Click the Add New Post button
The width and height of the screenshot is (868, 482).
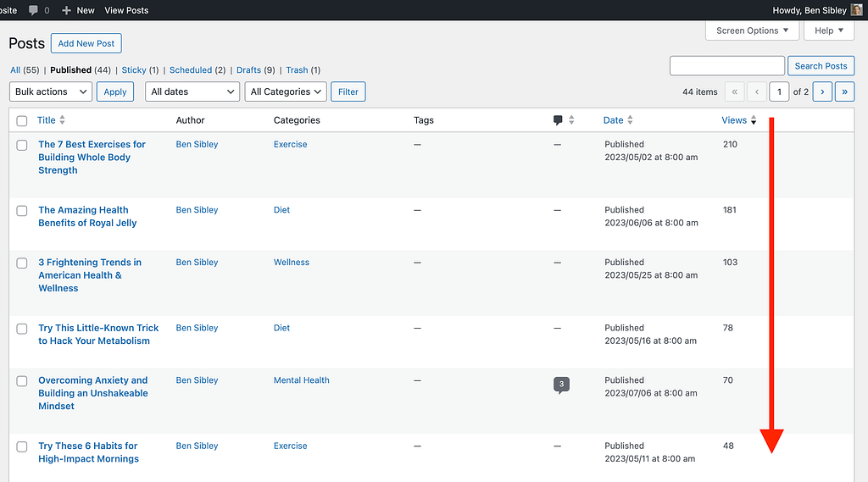tap(86, 44)
